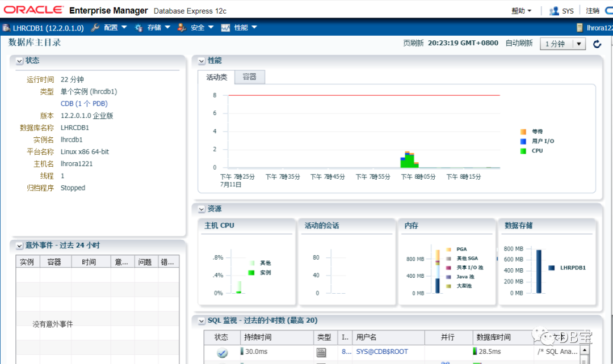Click the SQL ID link starting with 8
613x364 pixels.
point(346,352)
